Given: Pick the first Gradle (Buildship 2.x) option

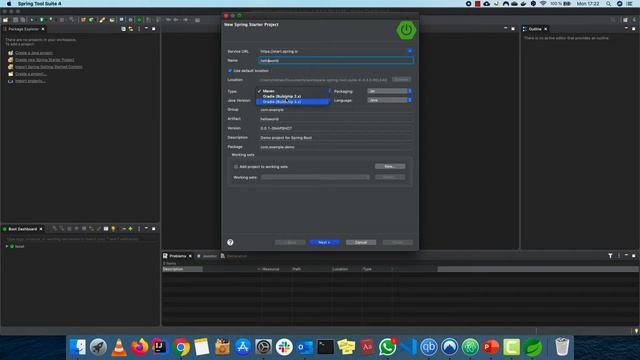Looking at the screenshot, I should tap(292, 96).
